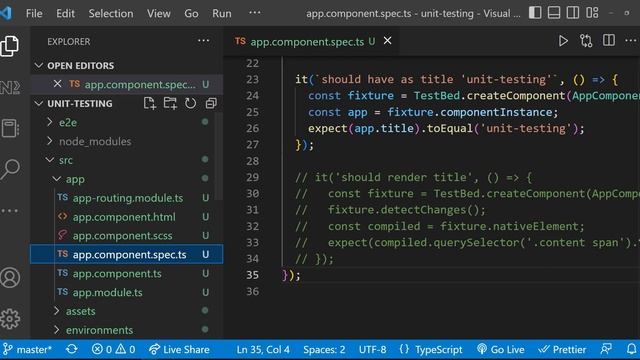640x360 pixels.
Task: Collapse the app folder
Action: pos(127,179)
